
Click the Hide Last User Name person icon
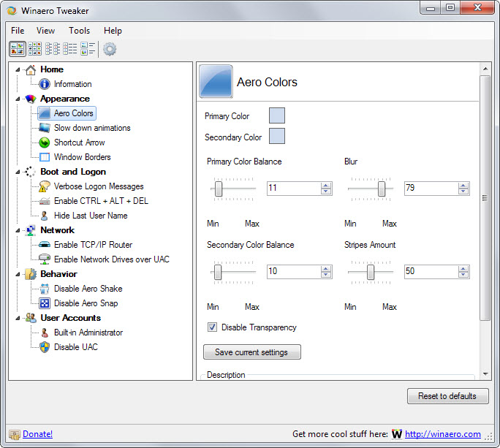[x=45, y=216]
